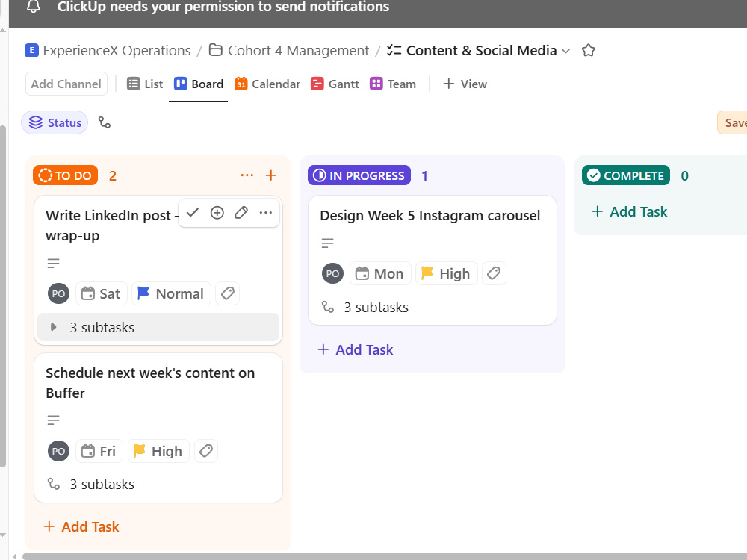Click the Content & Social Media list icon
The width and height of the screenshot is (747, 560).
pyautogui.click(x=394, y=50)
